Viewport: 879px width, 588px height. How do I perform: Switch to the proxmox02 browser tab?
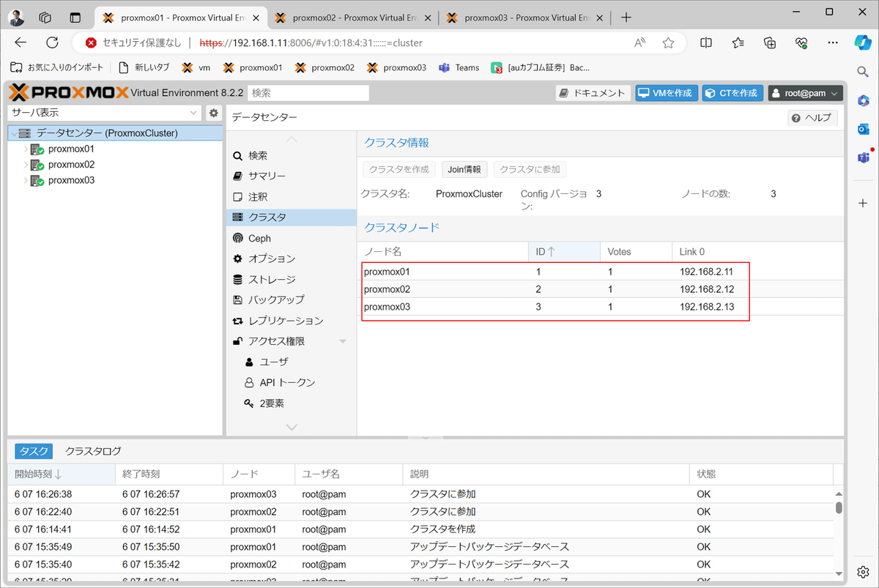click(x=353, y=18)
